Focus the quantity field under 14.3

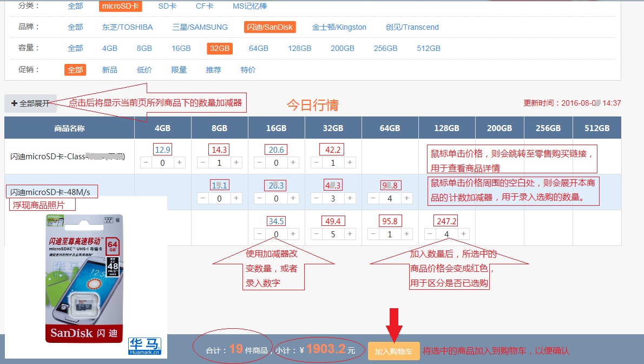[219, 162]
